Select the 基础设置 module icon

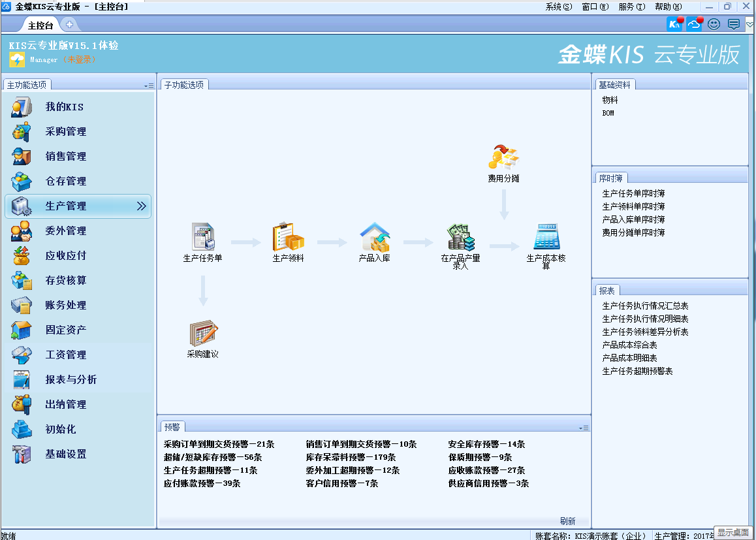coord(22,454)
